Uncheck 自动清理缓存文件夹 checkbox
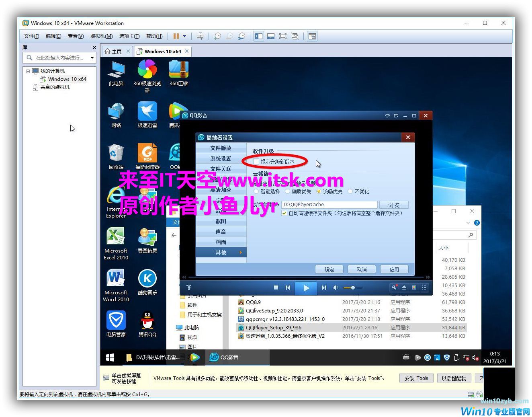 [284, 213]
